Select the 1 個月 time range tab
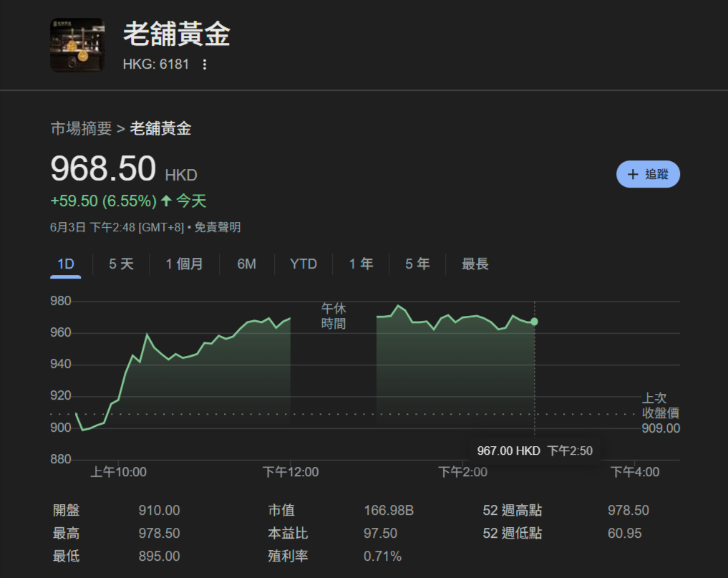This screenshot has height=578, width=728. tap(185, 264)
